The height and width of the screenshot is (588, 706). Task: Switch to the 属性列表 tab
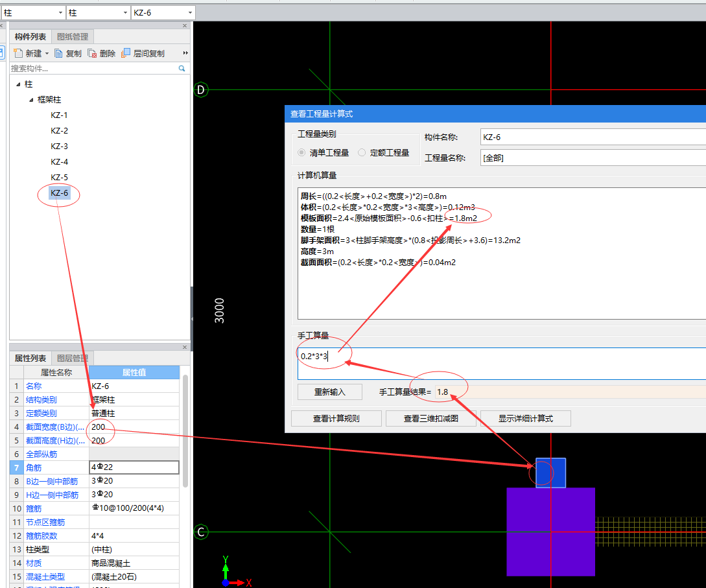[30, 358]
